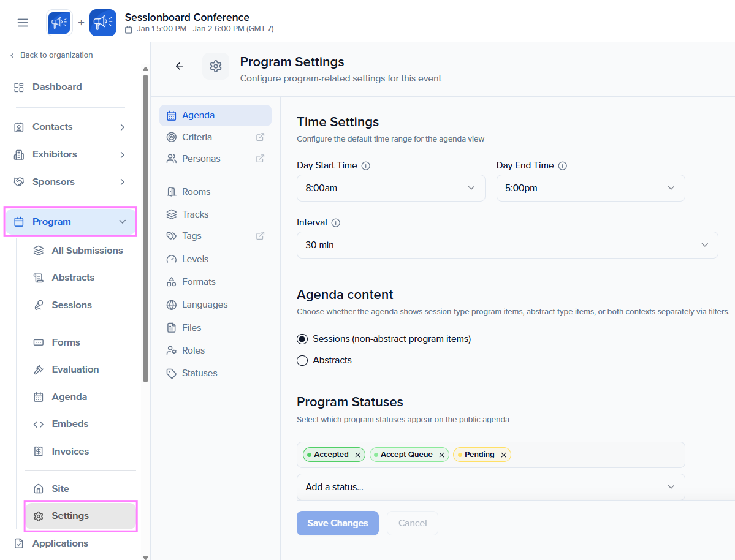Viewport: 735px width, 560px height.
Task: Remove the Accepted status tag
Action: (357, 455)
